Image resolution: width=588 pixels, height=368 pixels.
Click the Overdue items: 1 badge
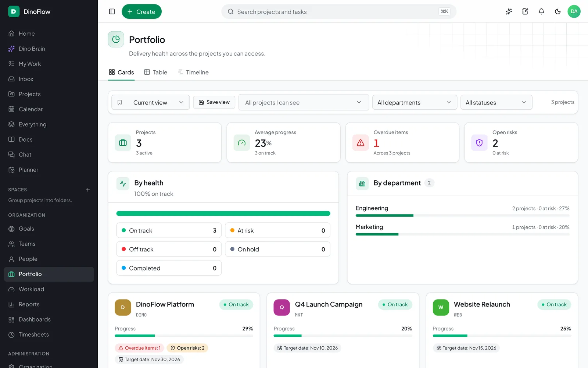point(139,348)
